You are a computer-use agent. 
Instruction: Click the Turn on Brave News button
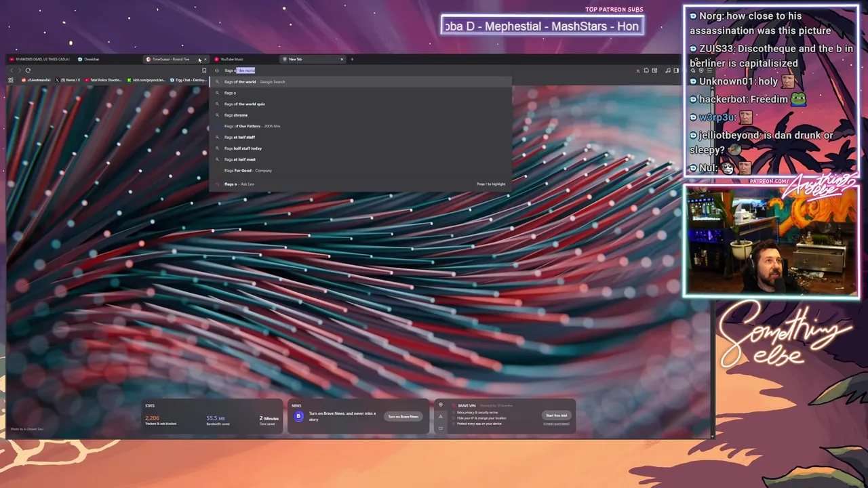403,417
